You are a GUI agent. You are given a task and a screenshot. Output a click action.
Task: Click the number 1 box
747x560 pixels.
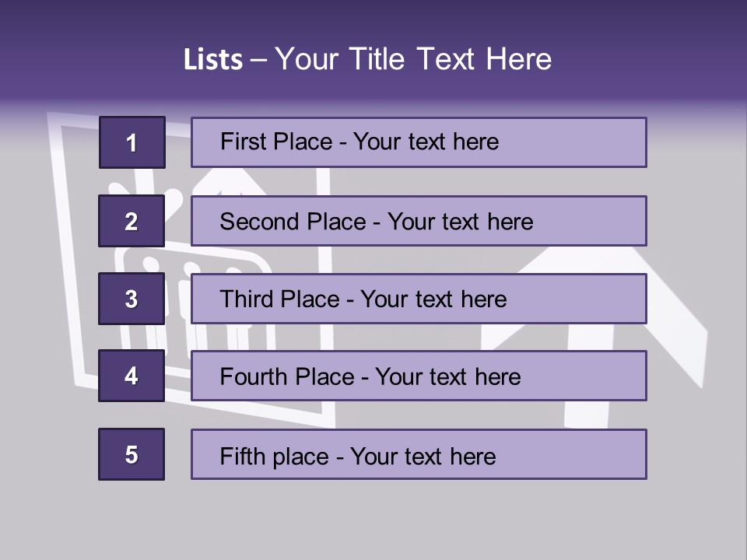click(x=132, y=142)
